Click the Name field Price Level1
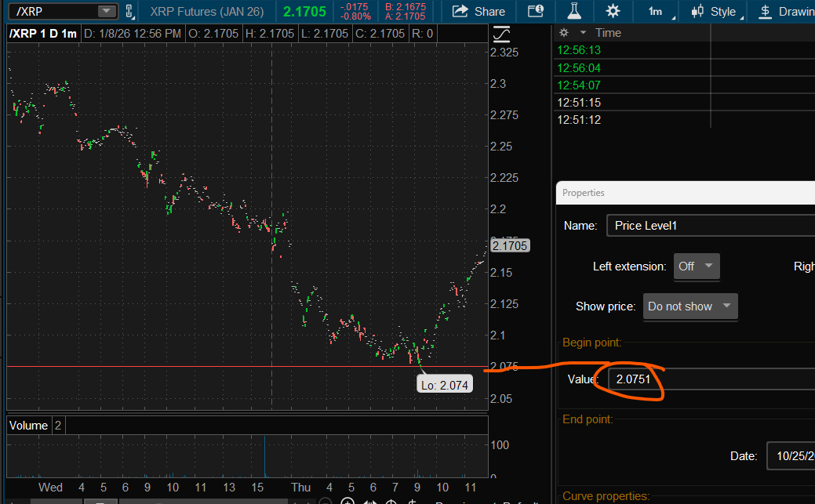The width and height of the screenshot is (815, 504). pos(711,226)
